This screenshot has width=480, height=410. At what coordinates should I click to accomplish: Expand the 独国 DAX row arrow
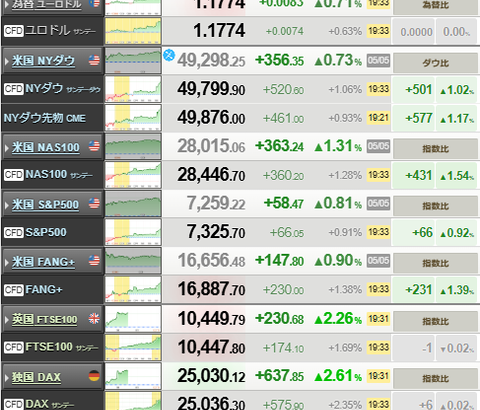point(7,377)
